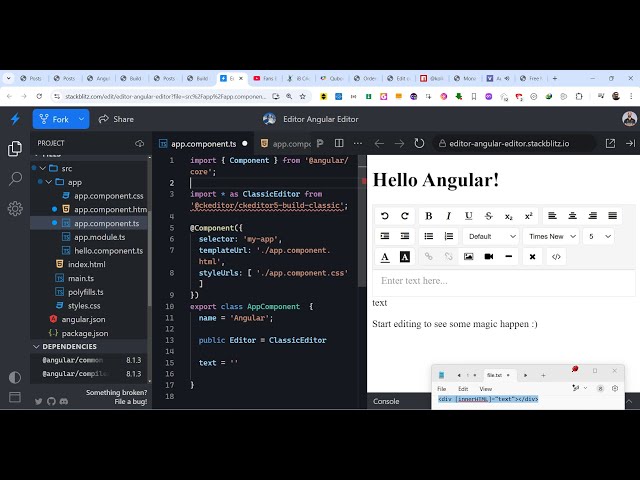Click the 'Enter text here...' editor field

[x=504, y=281]
